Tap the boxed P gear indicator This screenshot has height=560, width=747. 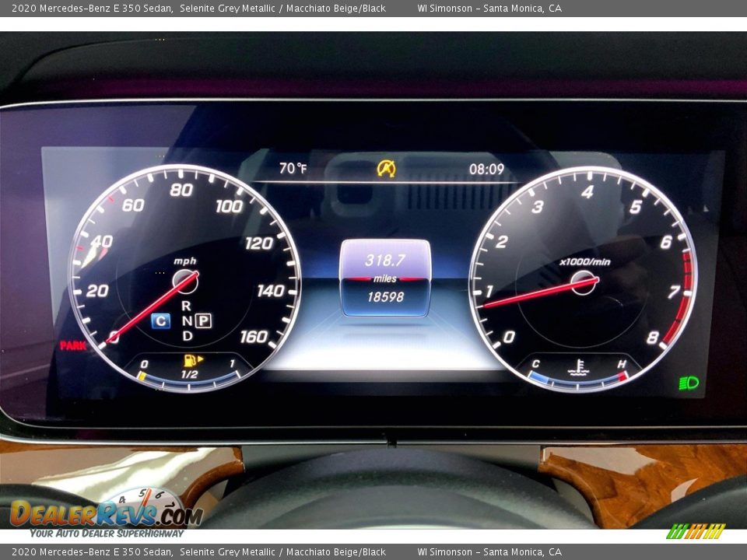tap(203, 320)
